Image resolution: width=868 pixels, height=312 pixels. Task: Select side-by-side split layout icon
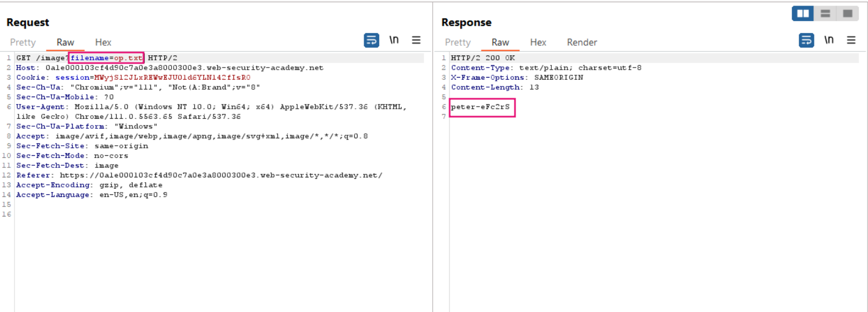pos(803,13)
